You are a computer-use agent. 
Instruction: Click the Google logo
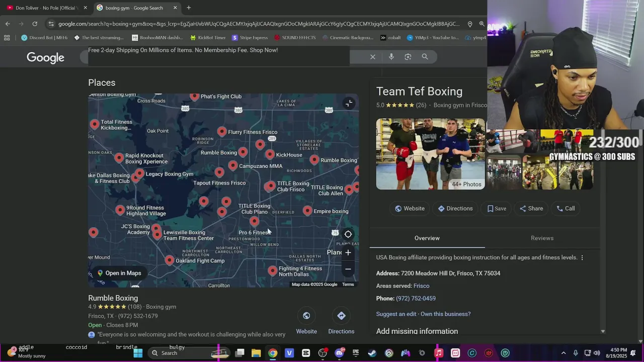pos(45,58)
